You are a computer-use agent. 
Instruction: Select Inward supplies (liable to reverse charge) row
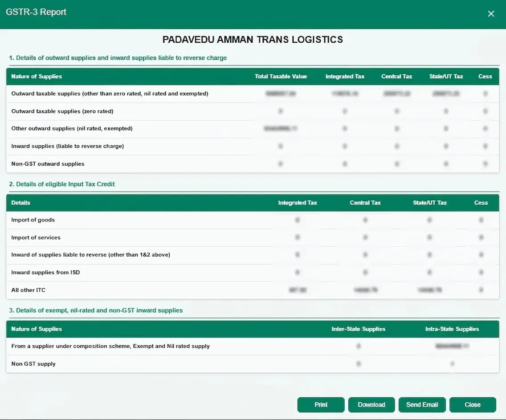[x=253, y=146]
